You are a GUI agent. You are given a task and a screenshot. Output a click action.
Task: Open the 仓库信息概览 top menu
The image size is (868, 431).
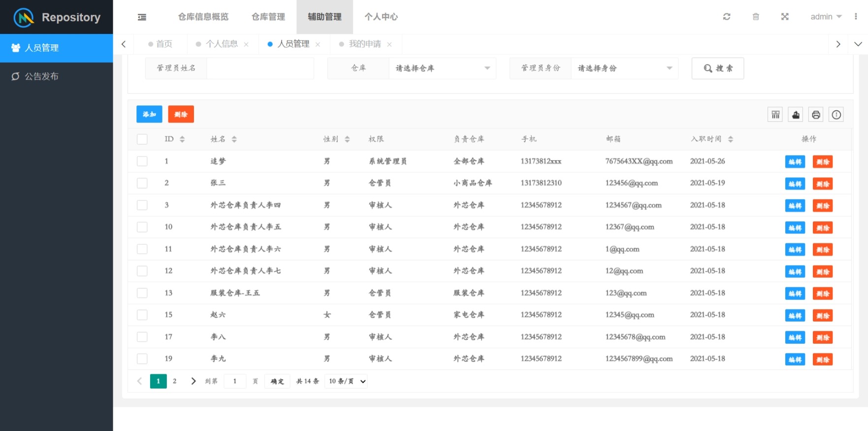[x=203, y=17]
